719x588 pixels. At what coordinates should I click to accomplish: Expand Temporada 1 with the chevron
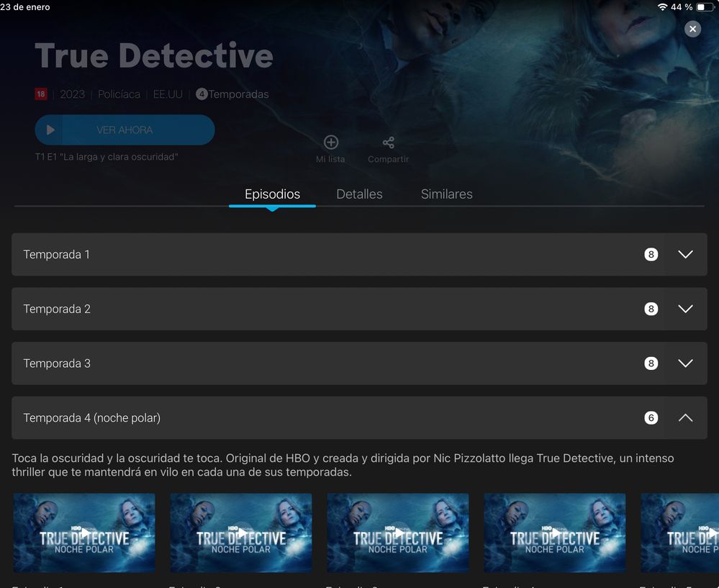(685, 254)
